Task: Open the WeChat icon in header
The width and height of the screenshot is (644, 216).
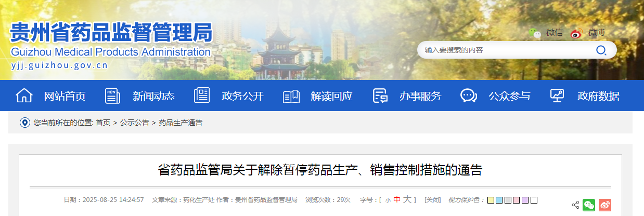Action: [x=535, y=33]
